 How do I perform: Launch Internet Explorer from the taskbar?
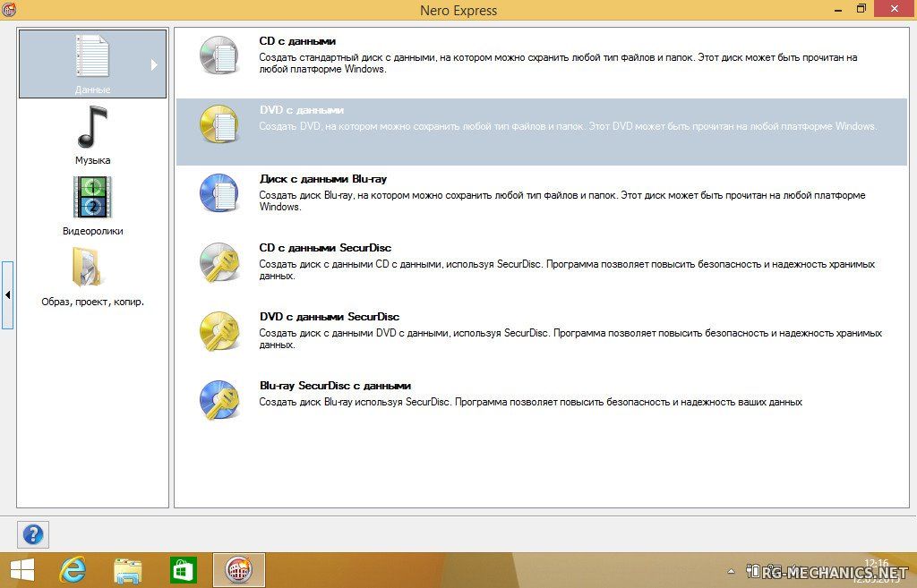pyautogui.click(x=73, y=570)
